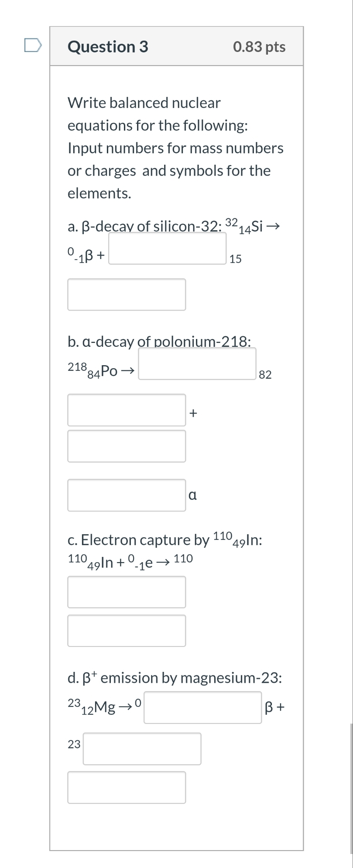Click the second answer box under part c
The image size is (353, 868).
point(127,630)
